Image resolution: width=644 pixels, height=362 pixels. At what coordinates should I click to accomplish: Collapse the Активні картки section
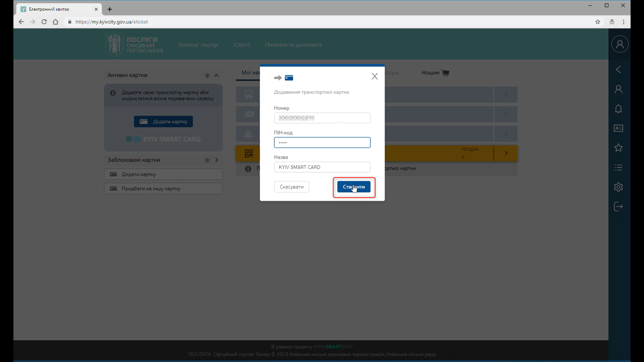click(216, 75)
